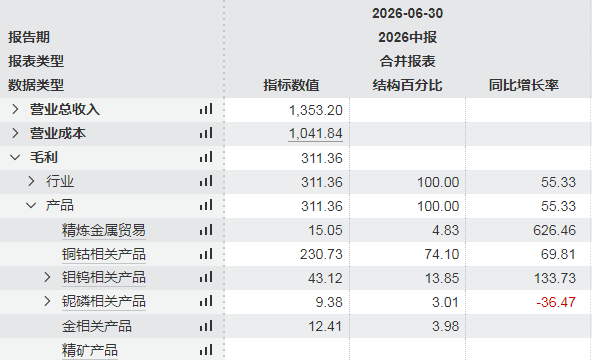This screenshot has height=360, width=592.
Task: Select the 12.41 value cell
Action: click(325, 326)
